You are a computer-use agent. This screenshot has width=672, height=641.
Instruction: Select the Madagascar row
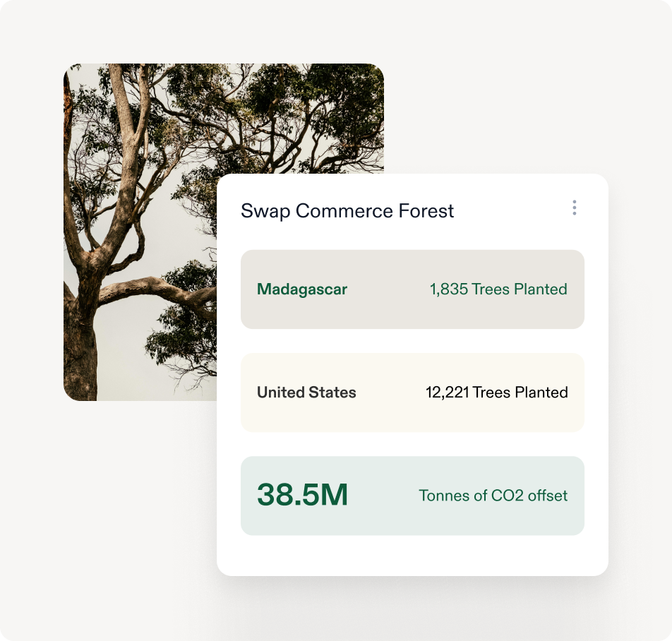(412, 289)
